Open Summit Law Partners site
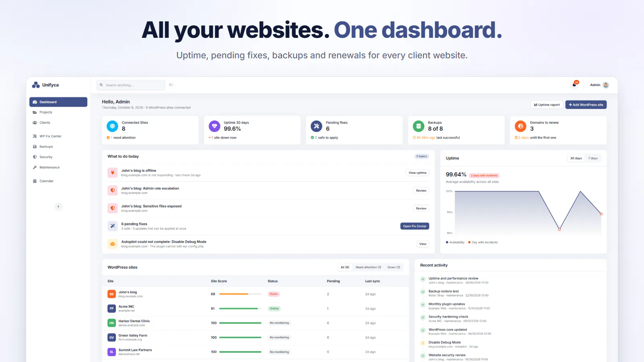 tap(255, 352)
